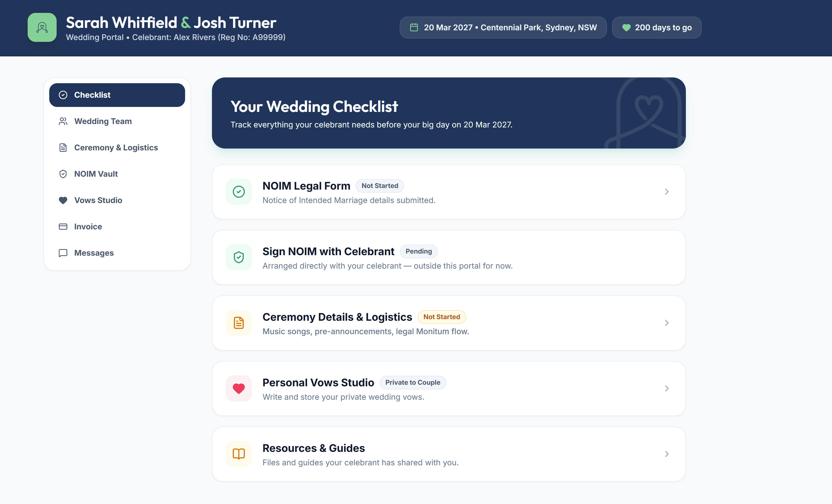
Task: Open Resources & Guides chevron arrow
Action: 667,454
